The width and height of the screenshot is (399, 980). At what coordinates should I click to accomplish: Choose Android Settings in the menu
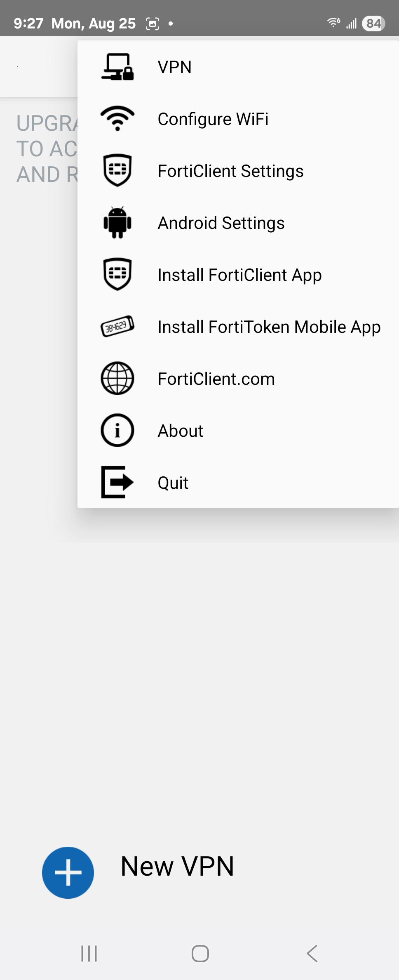point(238,223)
